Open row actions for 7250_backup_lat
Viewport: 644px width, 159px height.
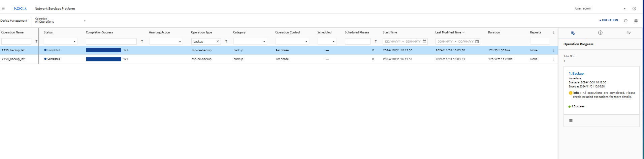(553, 50)
